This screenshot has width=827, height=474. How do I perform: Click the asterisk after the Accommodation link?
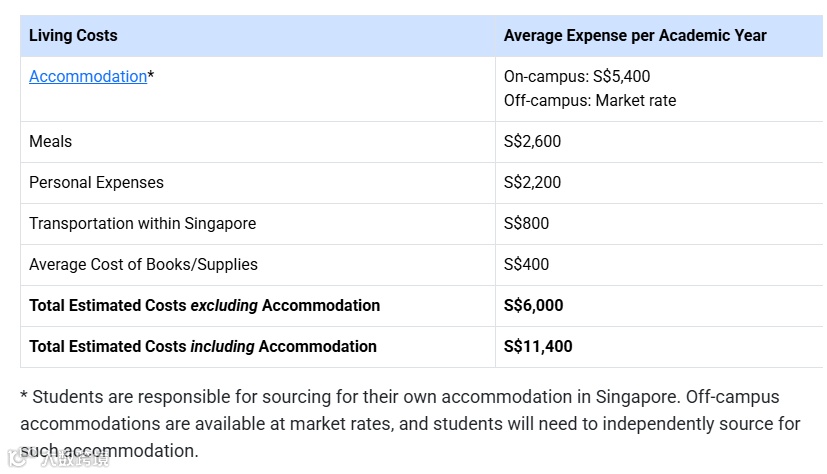tap(151, 76)
